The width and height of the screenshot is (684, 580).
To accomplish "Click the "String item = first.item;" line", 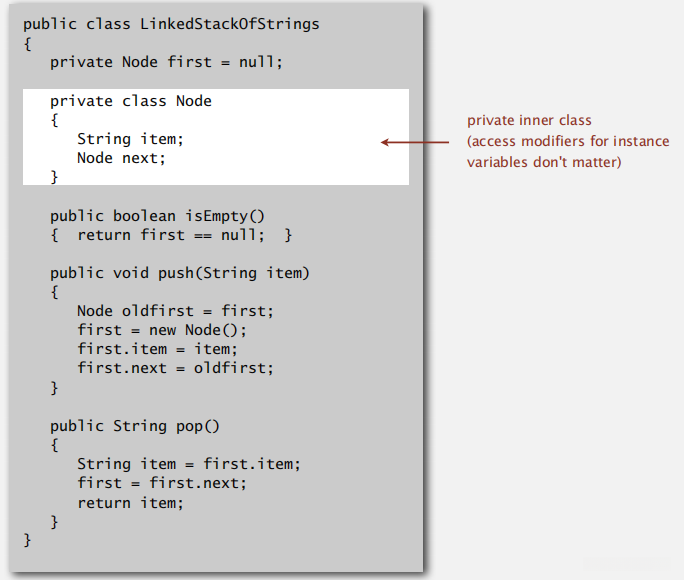I will (x=188, y=464).
